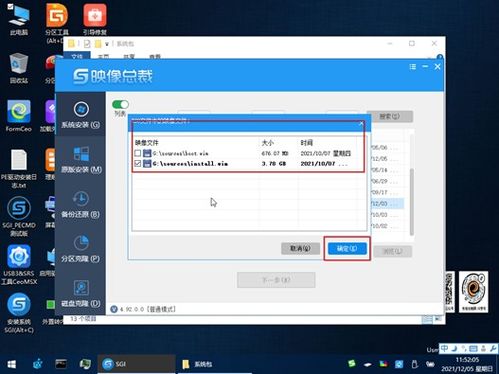Click the vertical scrollbar of date list
The height and width of the screenshot is (374, 499).
click(x=412, y=202)
